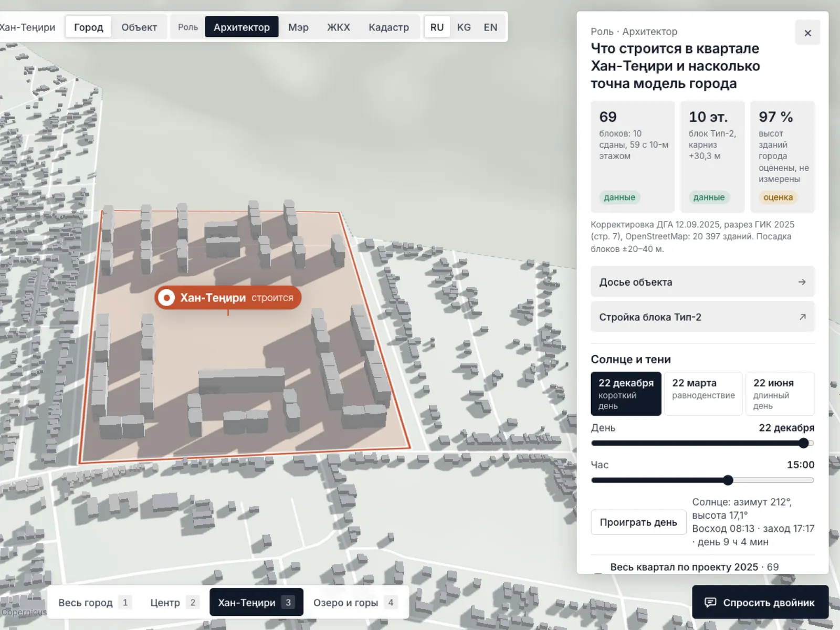The height and width of the screenshot is (630, 840).
Task: Click the Корректировка ДГА source note
Action: point(692,236)
